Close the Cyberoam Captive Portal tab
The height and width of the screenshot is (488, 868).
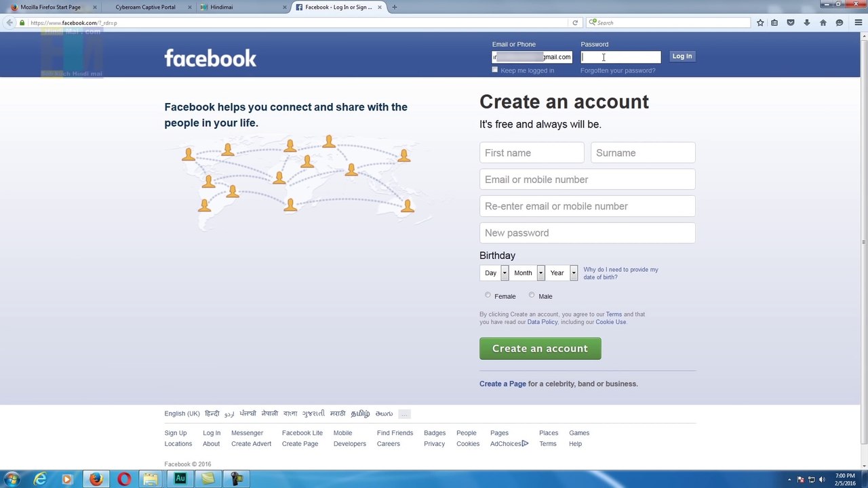pyautogui.click(x=190, y=7)
